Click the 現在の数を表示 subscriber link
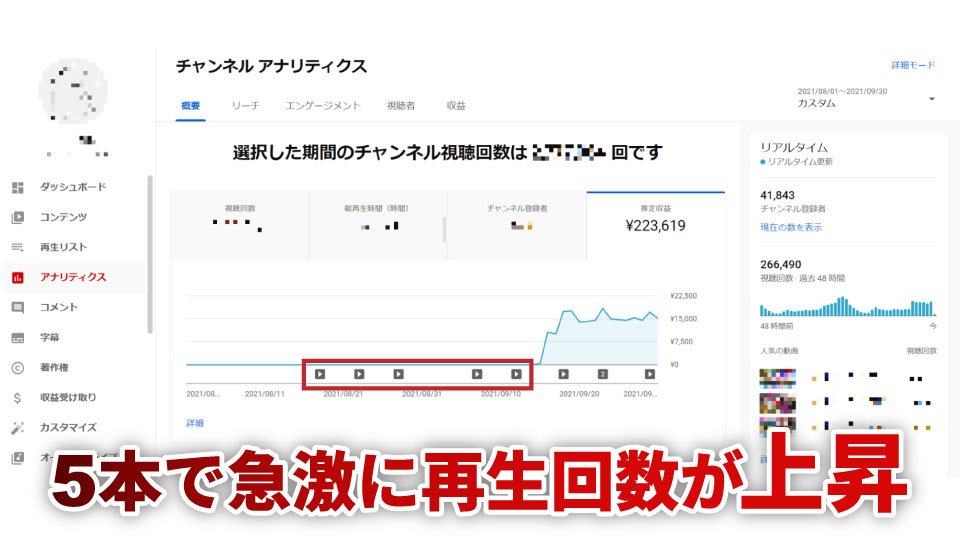Screen dimensions: 960x551 click(791, 228)
